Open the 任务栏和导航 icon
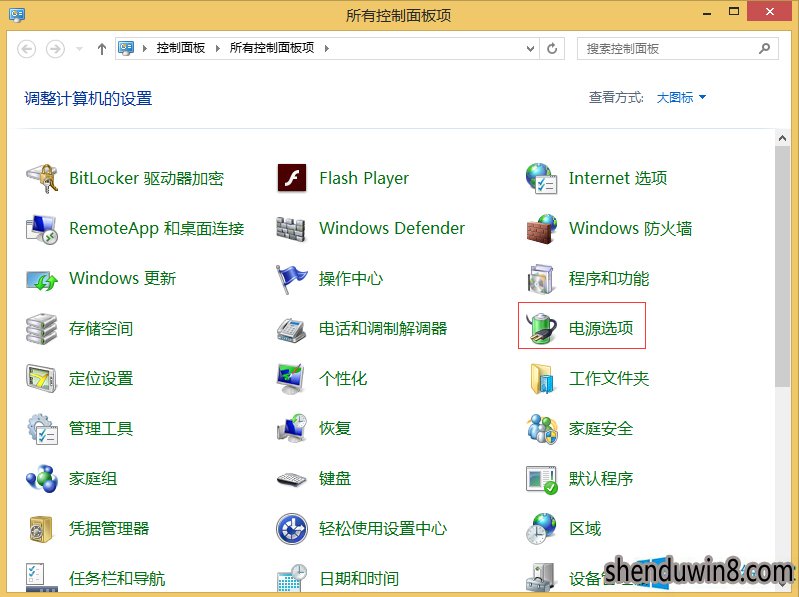Screen dimensions: 799x597 pos(41,578)
